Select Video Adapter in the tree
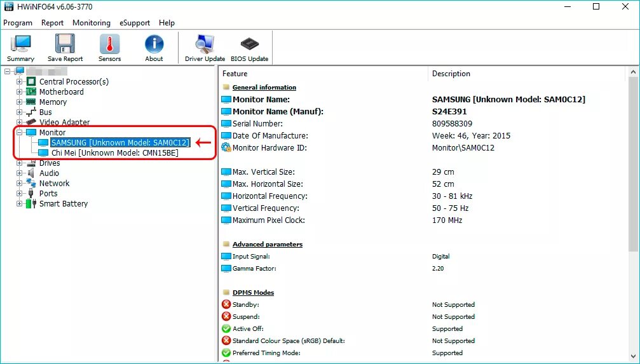Screen dimensions: 640x364 [x=64, y=122]
